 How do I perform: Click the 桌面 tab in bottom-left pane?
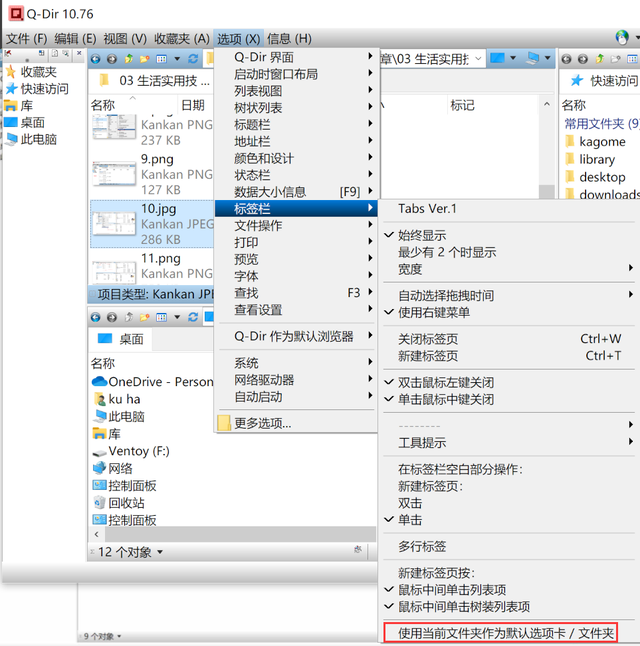[x=120, y=339]
